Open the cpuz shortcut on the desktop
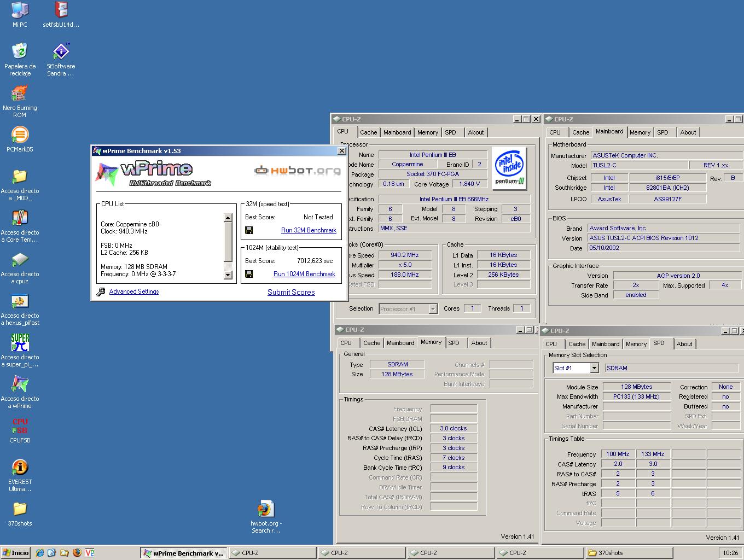This screenshot has height=560, width=744. click(x=20, y=259)
